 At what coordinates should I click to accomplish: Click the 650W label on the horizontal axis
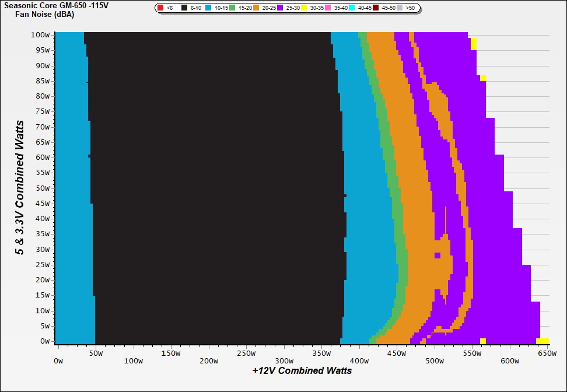click(x=543, y=353)
